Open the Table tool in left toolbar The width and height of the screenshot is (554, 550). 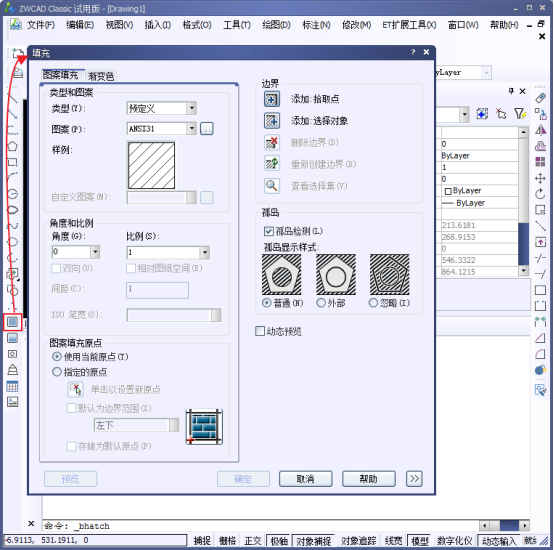[12, 386]
